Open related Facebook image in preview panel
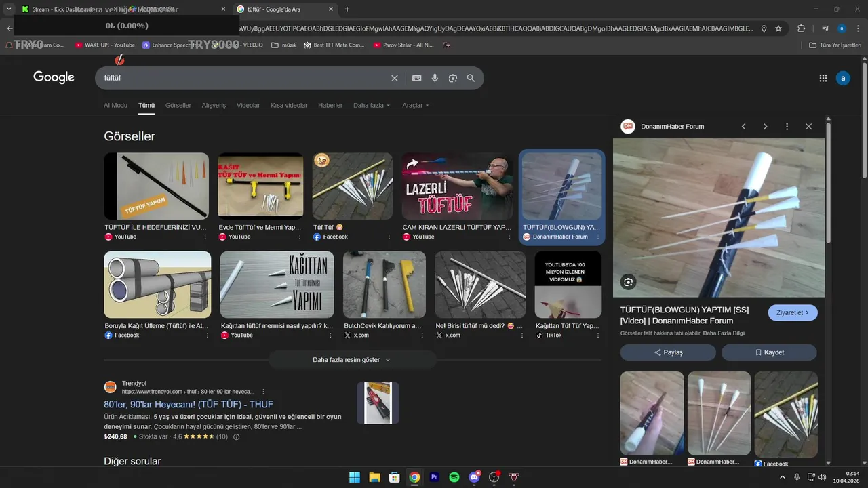 tap(786, 413)
